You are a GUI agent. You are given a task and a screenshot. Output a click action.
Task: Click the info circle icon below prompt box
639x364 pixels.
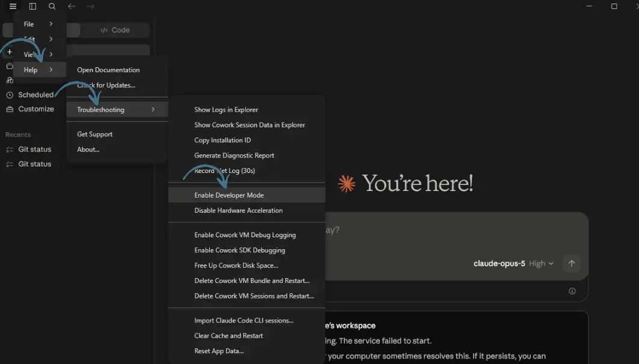[x=572, y=291]
